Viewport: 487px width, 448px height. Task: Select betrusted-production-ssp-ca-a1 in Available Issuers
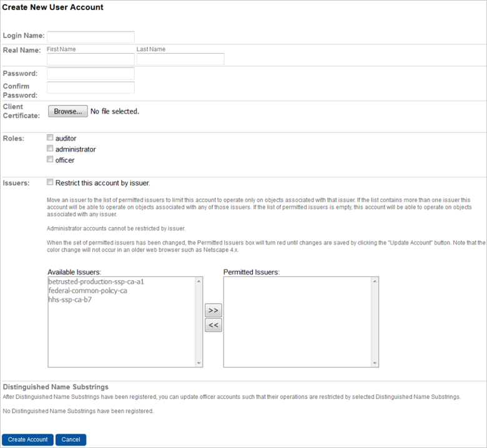click(x=96, y=282)
